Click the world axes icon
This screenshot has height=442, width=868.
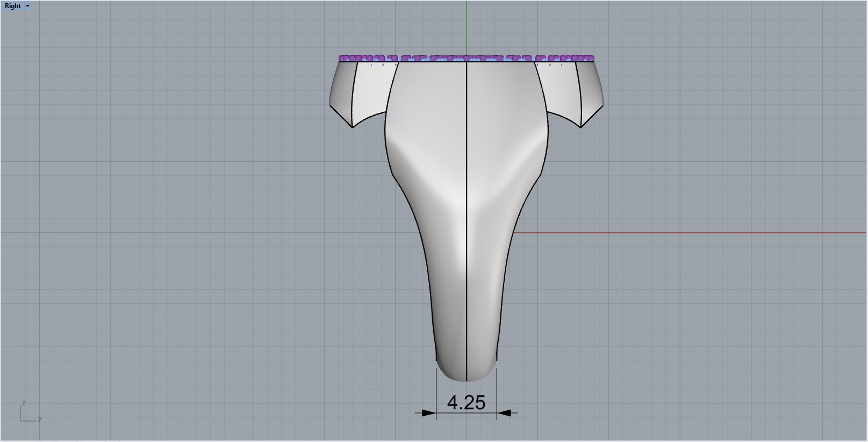point(31,412)
